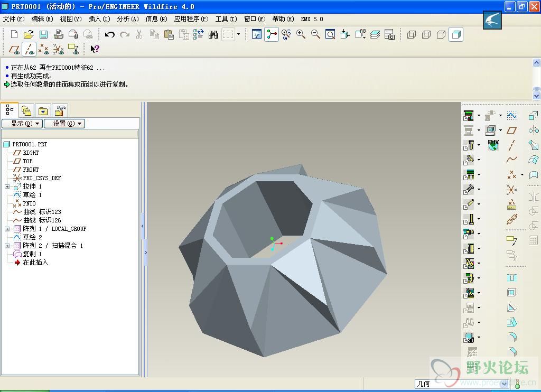Screen dimensions: 541x392
Task: Open the Find binoculars tool
Action: coord(213,34)
